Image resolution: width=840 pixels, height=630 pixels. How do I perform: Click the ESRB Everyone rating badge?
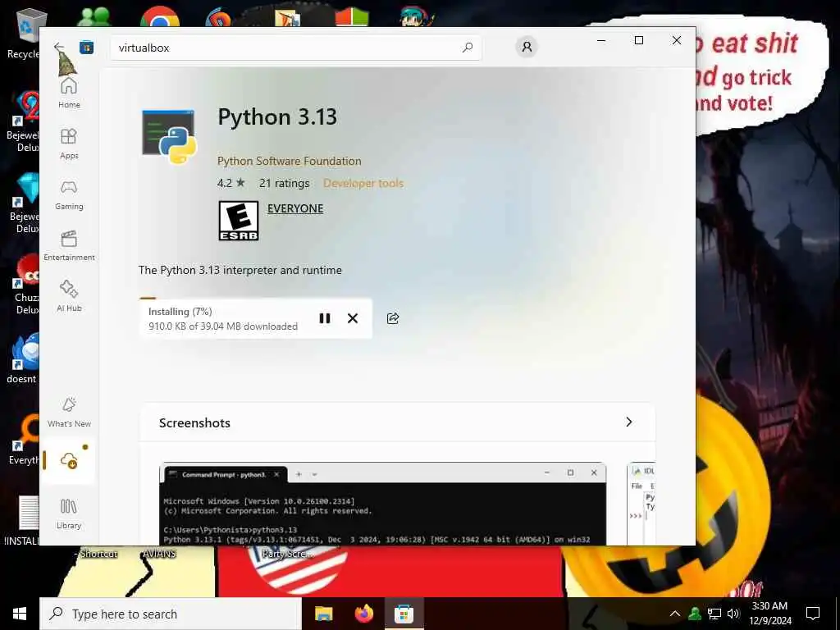(x=239, y=221)
